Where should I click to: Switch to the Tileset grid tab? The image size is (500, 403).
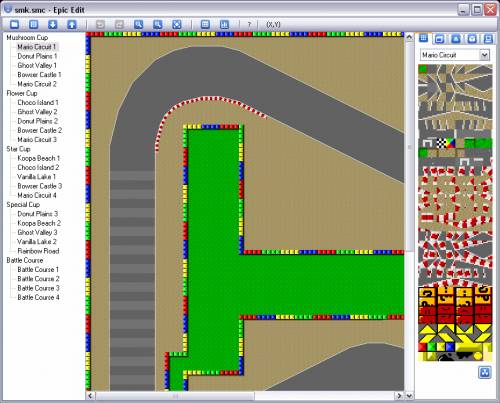click(423, 38)
